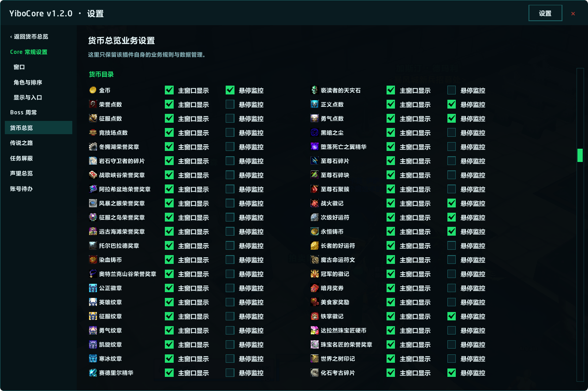Click the gold coin icon beside 金币

tap(93, 90)
